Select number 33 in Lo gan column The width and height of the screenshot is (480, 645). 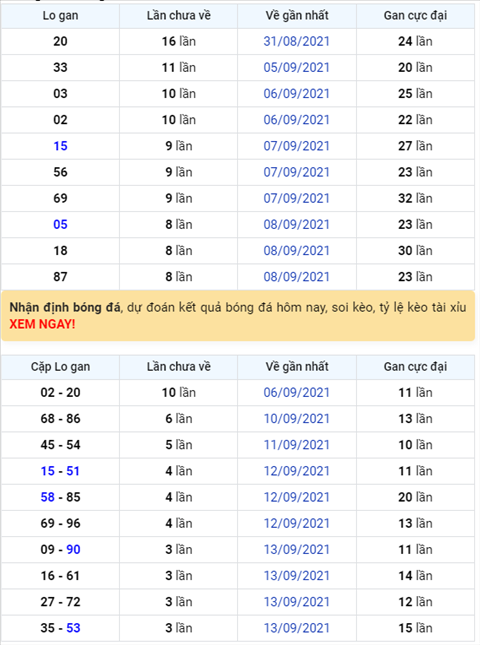[x=60, y=67]
